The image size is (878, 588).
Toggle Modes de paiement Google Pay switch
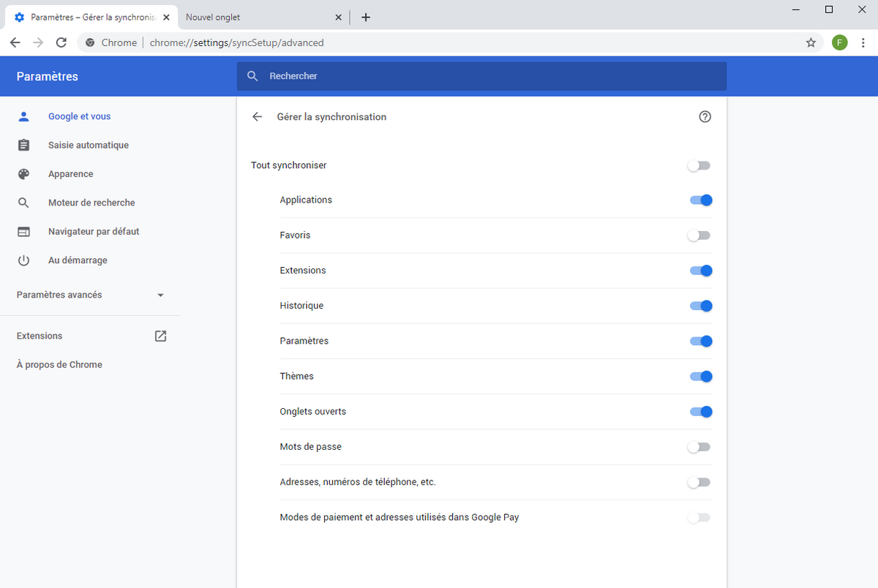[x=699, y=517]
